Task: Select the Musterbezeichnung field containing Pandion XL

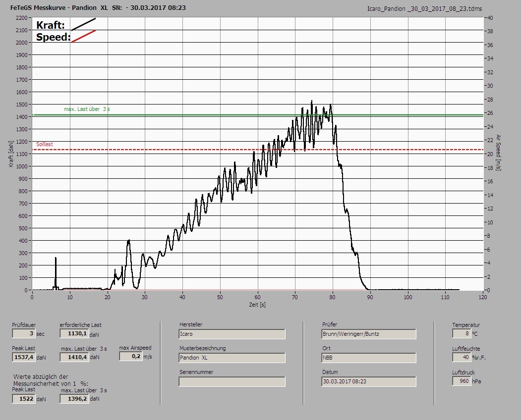Action: point(232,358)
